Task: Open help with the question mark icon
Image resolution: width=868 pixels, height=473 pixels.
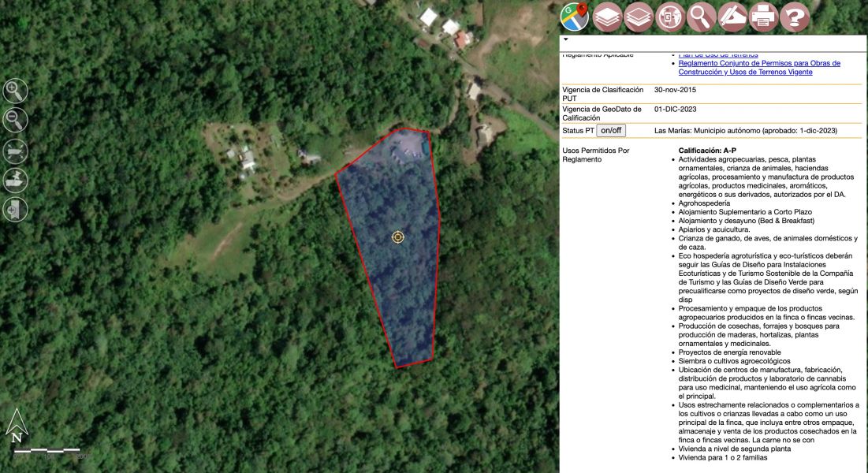Action: (795, 17)
